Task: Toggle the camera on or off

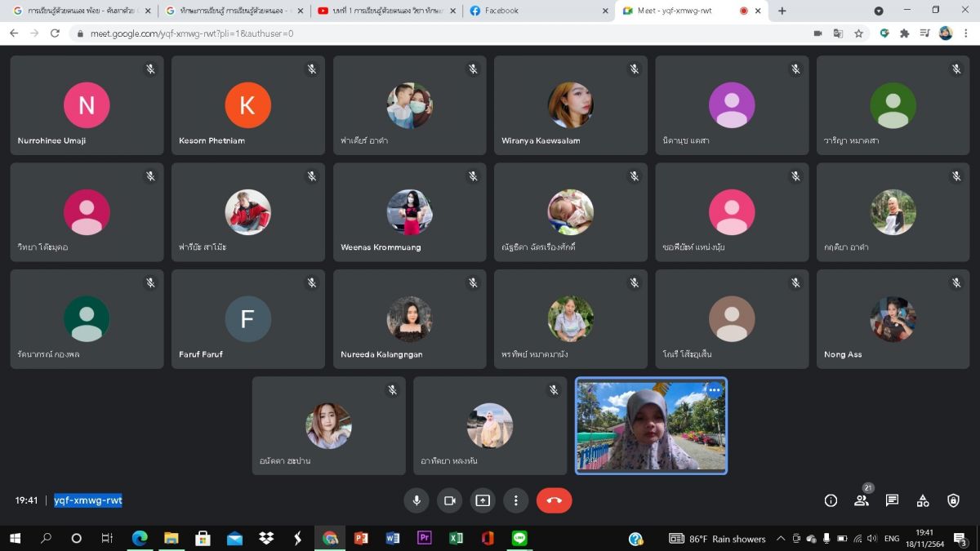Action: click(x=449, y=500)
